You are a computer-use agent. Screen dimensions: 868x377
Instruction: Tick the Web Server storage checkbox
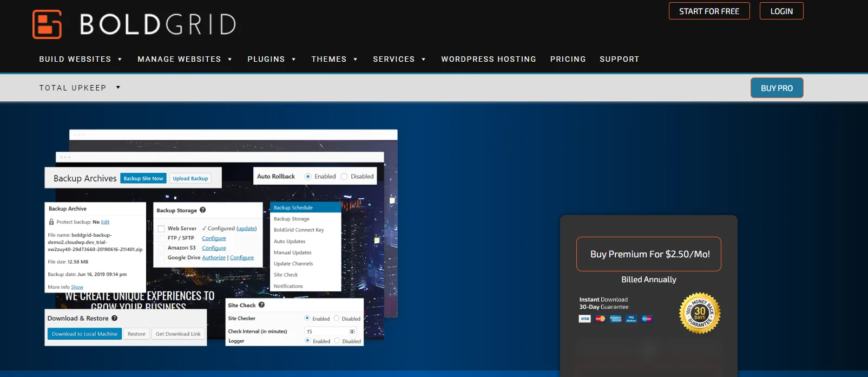pos(161,229)
